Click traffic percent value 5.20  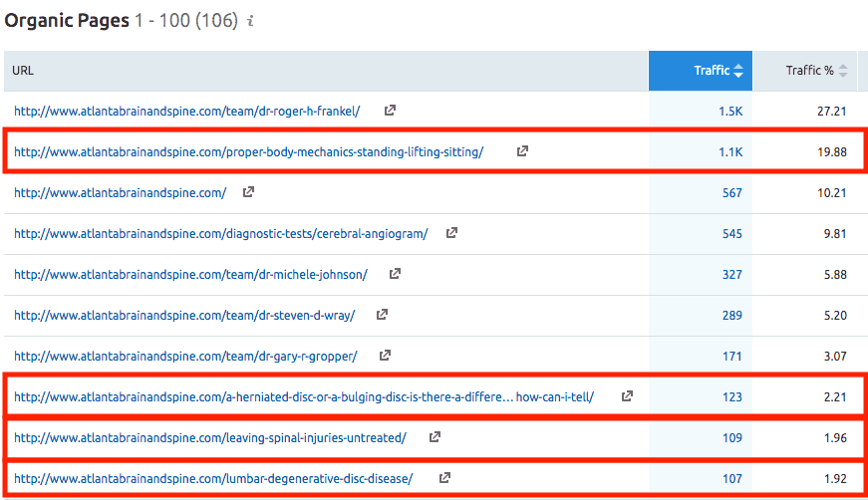835,316
